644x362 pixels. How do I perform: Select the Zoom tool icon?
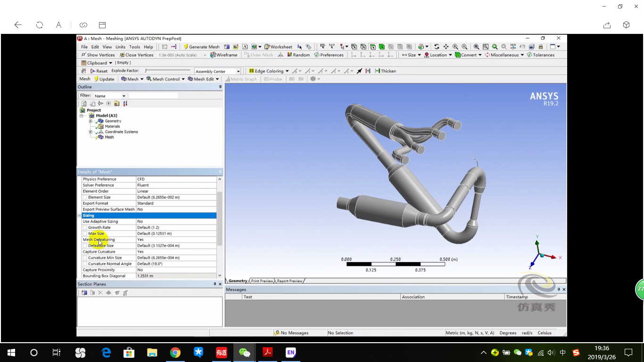pyautogui.click(x=455, y=47)
